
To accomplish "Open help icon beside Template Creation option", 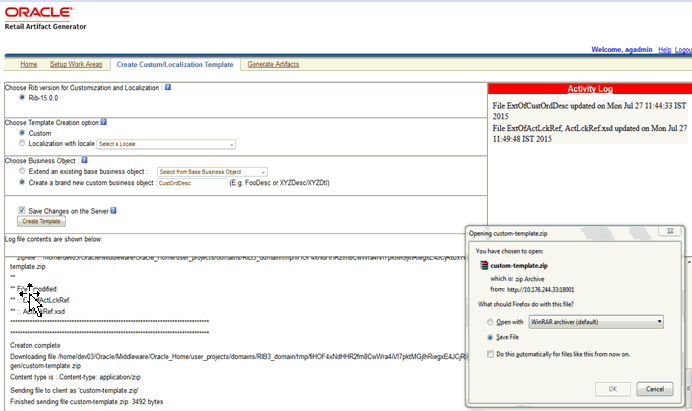I will click(x=103, y=122).
